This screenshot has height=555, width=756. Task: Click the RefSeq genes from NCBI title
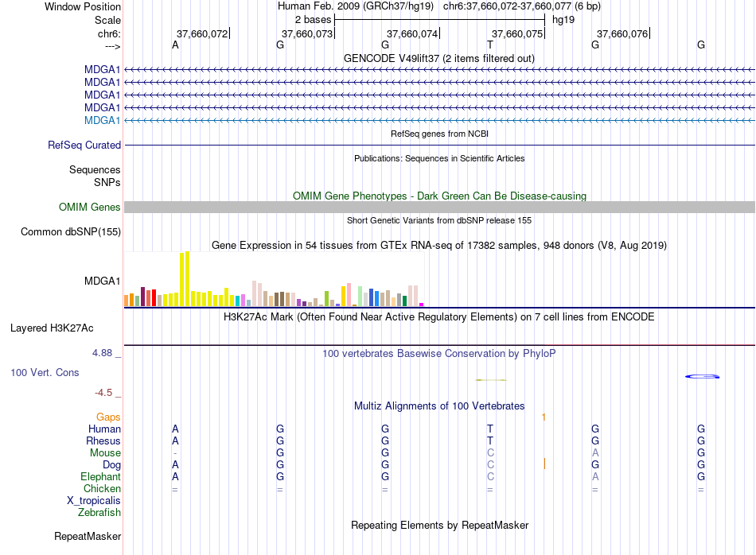pos(439,134)
